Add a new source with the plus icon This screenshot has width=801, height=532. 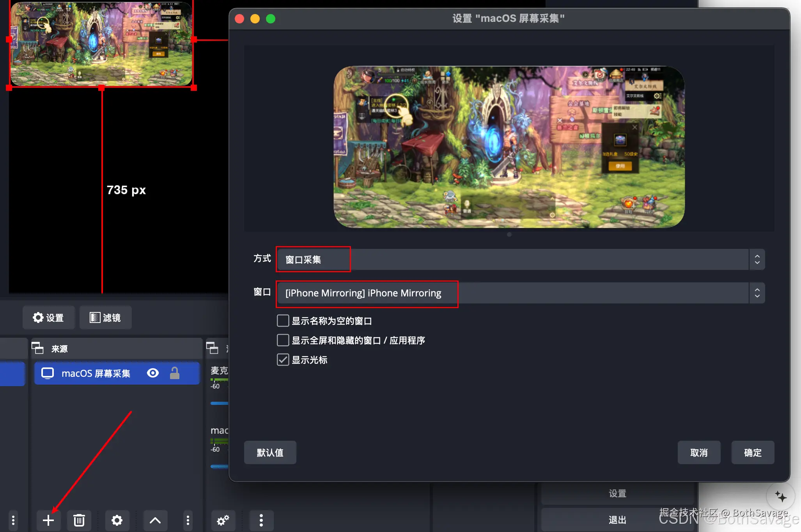point(48,520)
